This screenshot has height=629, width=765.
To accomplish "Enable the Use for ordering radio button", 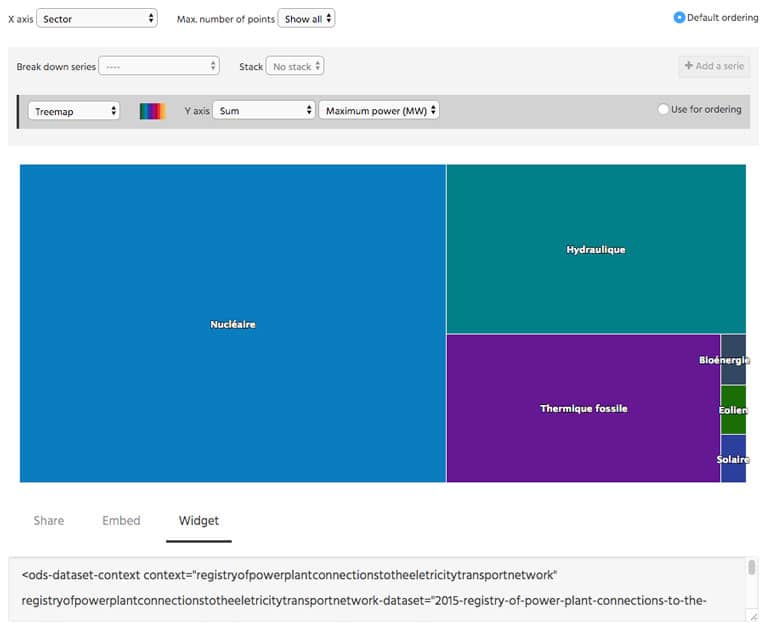I will click(x=663, y=110).
